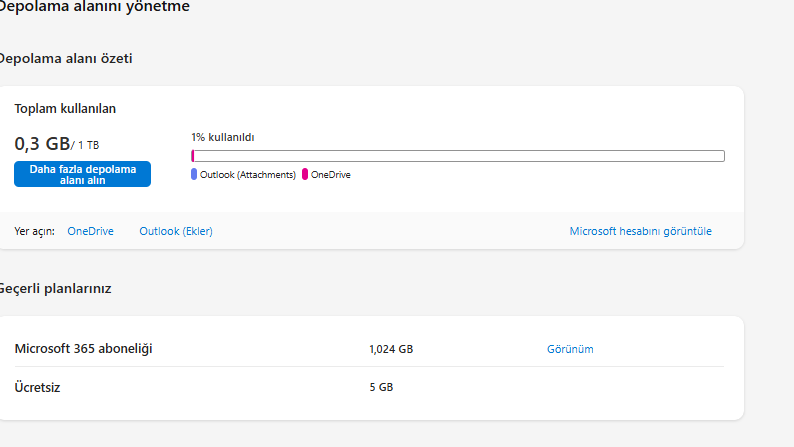Click the 'Toplam kullanılan' heading
This screenshot has height=447, width=794.
click(65, 108)
